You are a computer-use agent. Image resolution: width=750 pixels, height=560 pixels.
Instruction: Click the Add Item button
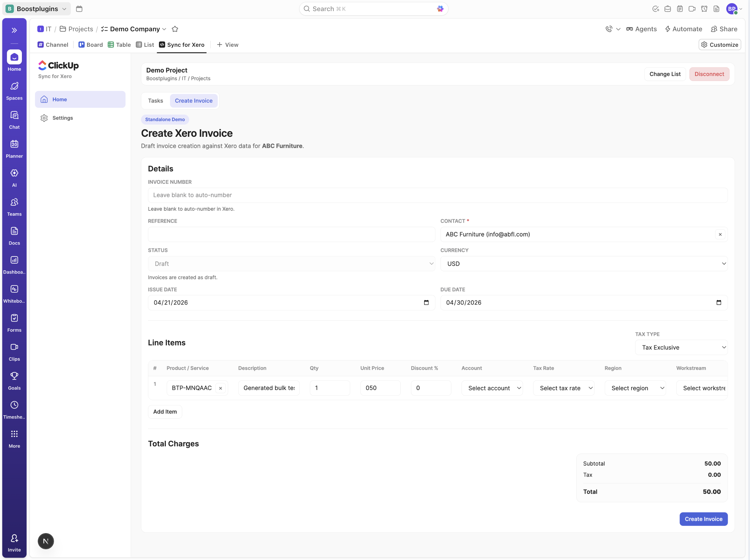[165, 412]
